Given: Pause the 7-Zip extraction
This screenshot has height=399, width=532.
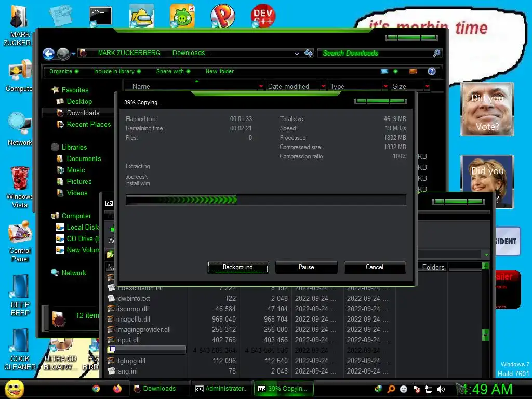Looking at the screenshot, I should pyautogui.click(x=306, y=267).
